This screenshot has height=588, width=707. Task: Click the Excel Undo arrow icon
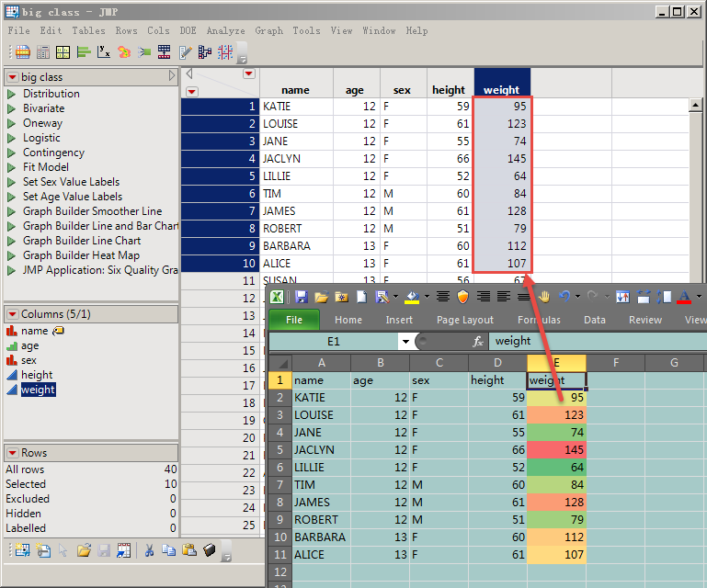(564, 297)
